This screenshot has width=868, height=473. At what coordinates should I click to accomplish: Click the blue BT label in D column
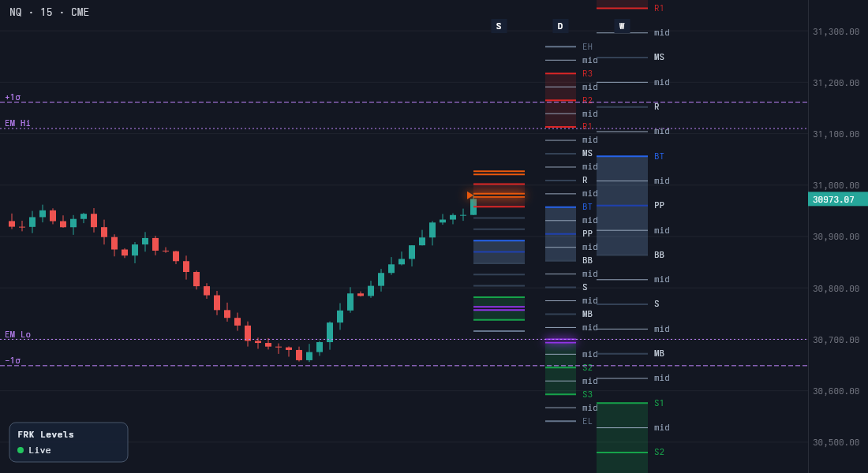pos(587,207)
